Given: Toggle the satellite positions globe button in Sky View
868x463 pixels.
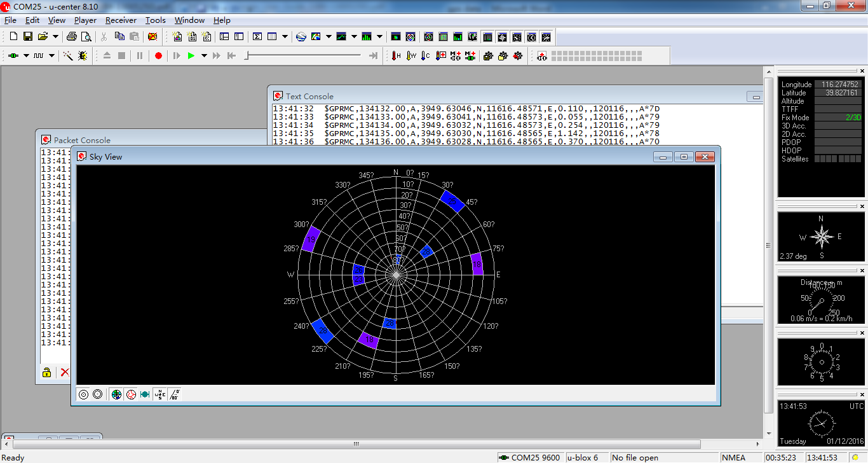Looking at the screenshot, I should (x=116, y=394).
